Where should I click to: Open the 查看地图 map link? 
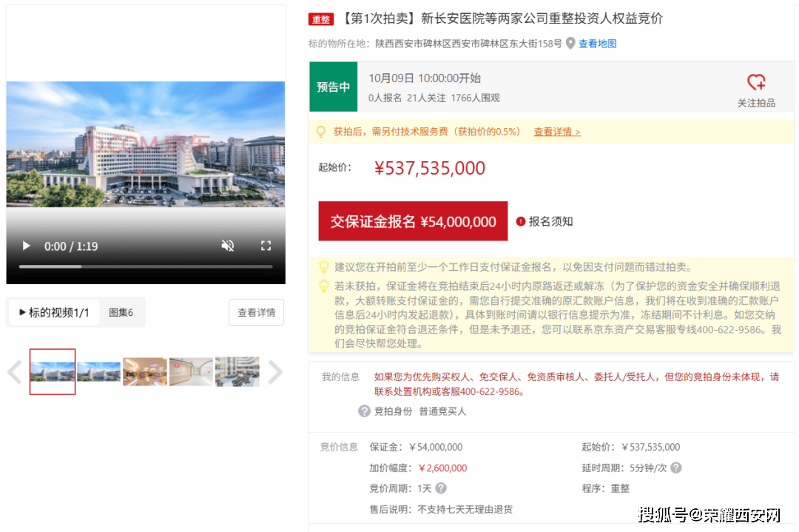click(597, 43)
